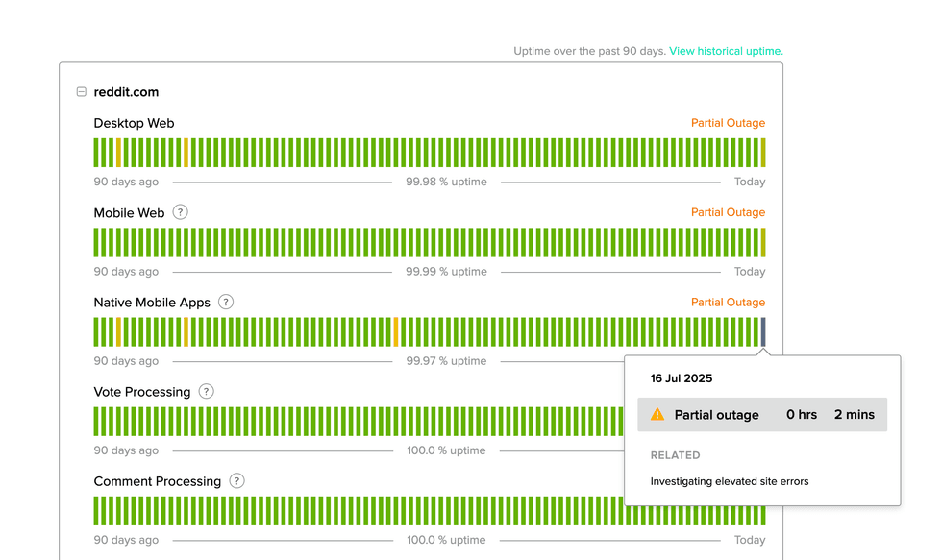Click the Vote Processing component name
Viewport: 942px width, 560px height.
click(x=142, y=392)
